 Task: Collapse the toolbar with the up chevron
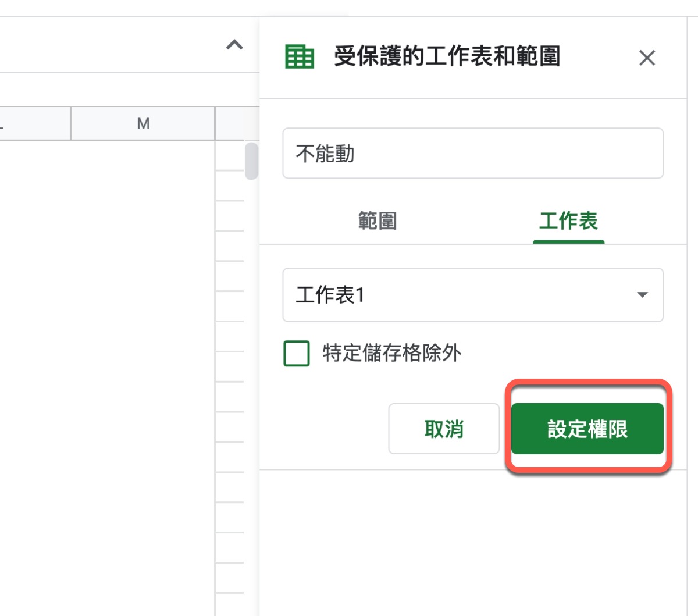coord(234,45)
